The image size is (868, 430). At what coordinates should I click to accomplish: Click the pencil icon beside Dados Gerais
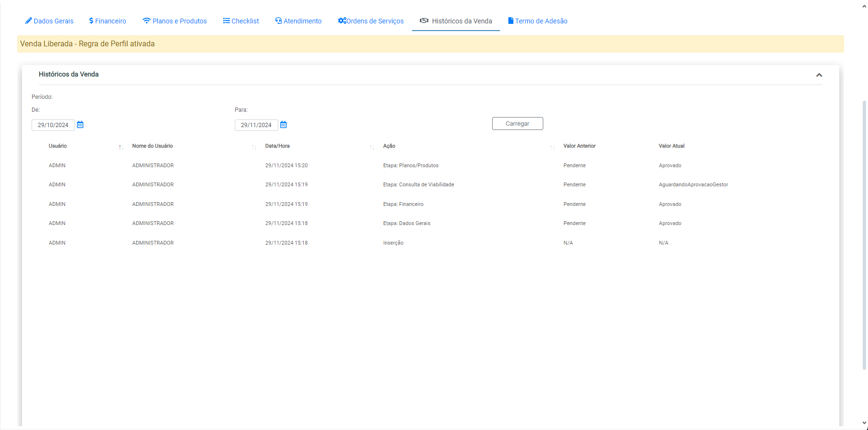coord(29,21)
